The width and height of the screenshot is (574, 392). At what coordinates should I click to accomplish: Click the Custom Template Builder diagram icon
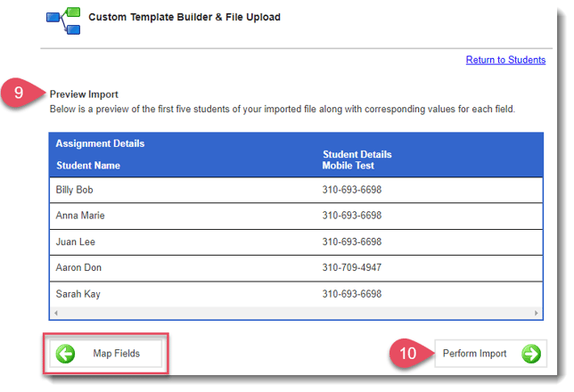coord(64,20)
